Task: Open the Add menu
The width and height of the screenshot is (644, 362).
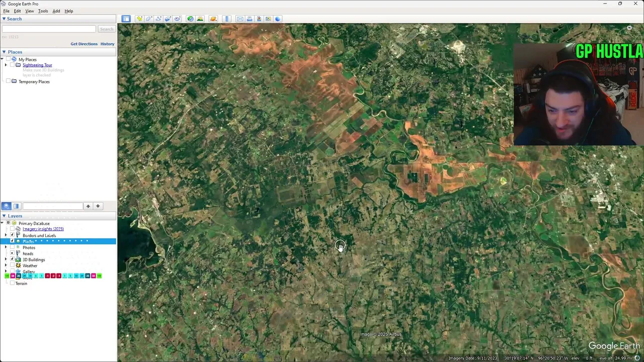Action: (x=56, y=11)
